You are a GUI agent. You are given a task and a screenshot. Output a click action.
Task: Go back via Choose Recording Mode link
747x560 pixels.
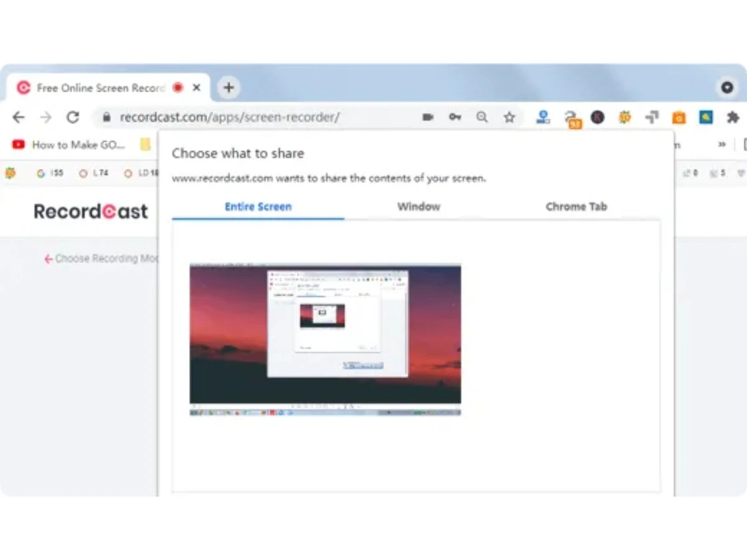[x=101, y=259]
